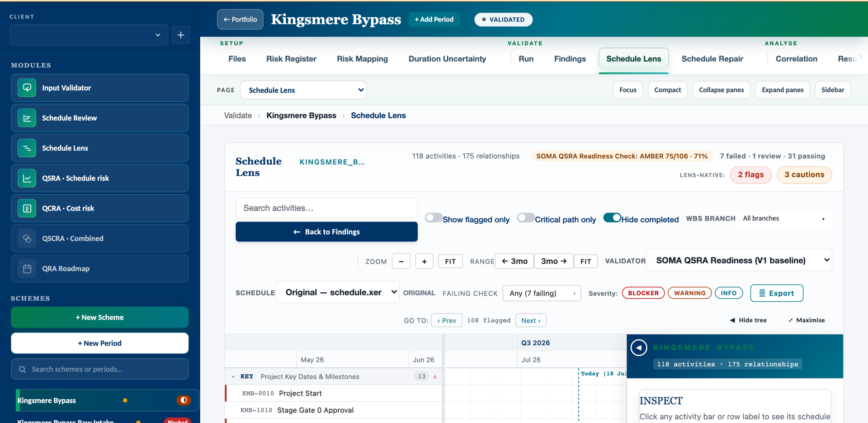
Task: Click the orange dot on Kingsmere Bypass scheme
Action: 125,400
